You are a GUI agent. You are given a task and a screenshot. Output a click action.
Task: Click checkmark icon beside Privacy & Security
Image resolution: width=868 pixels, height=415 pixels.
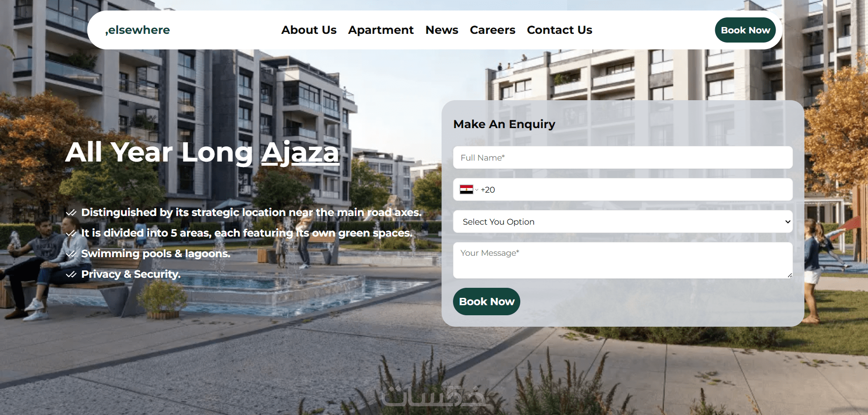71,275
